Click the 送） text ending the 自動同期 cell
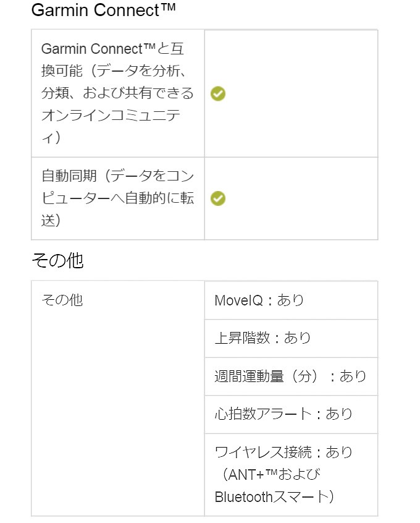420x523 pixels. point(51,221)
